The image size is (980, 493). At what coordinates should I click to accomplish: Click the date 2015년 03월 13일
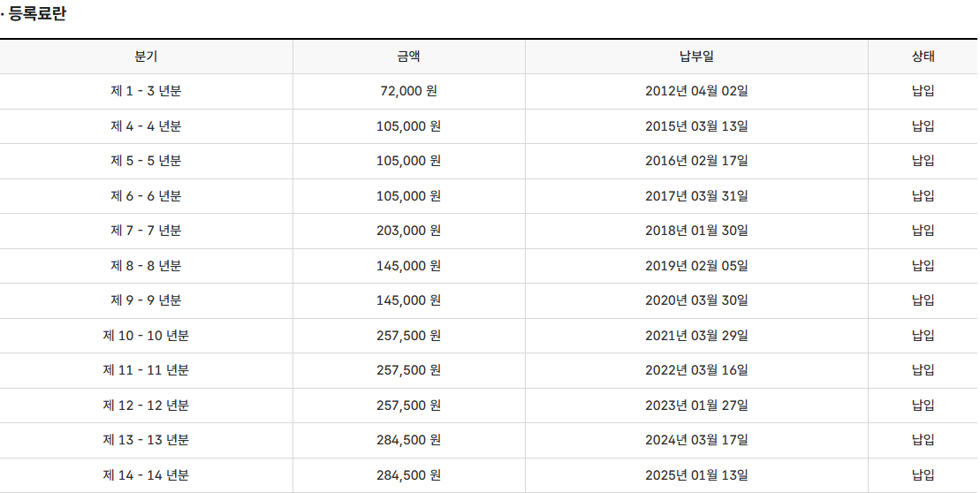(696, 126)
